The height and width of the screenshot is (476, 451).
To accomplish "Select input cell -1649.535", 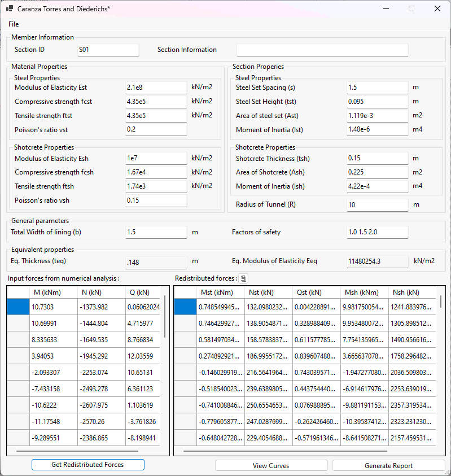I will click(102, 340).
